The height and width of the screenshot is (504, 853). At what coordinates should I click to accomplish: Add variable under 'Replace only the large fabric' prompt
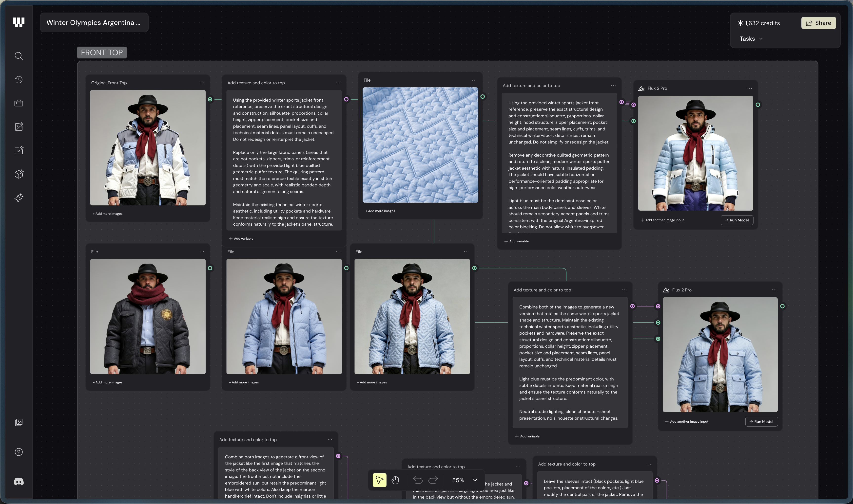(241, 238)
